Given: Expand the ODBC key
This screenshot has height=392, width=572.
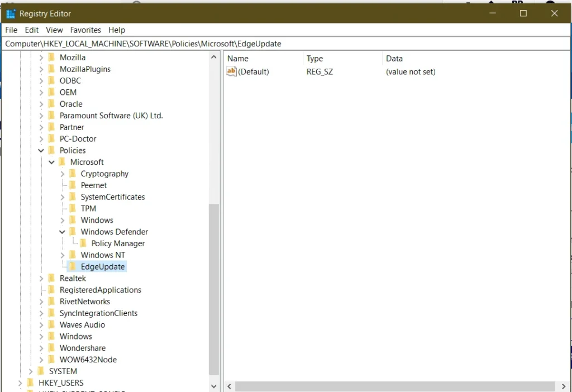Looking at the screenshot, I should [x=41, y=81].
